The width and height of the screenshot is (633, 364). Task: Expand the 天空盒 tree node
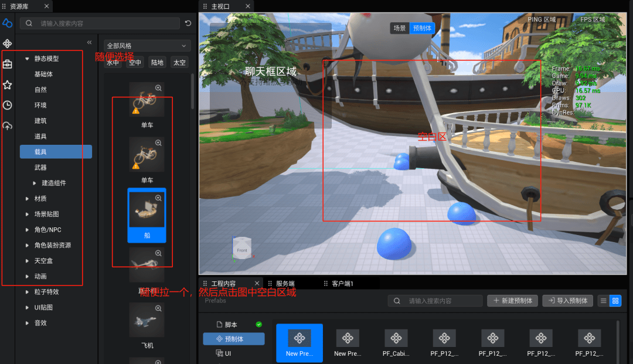pos(27,261)
